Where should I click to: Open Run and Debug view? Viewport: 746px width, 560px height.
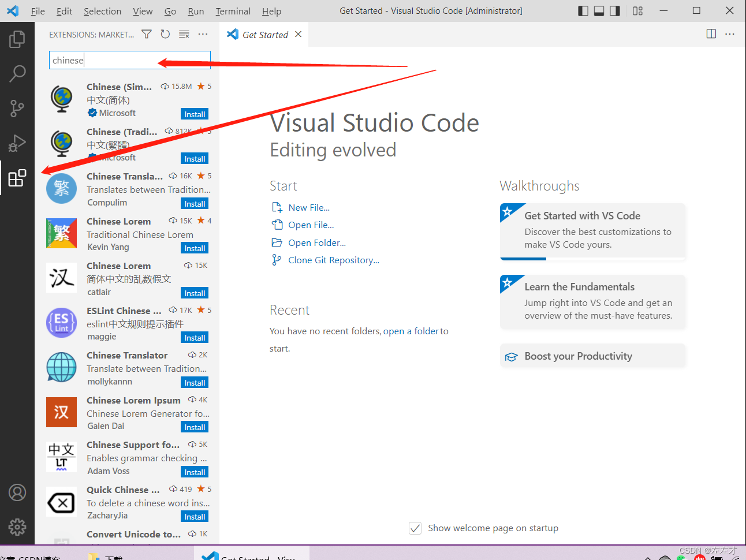pyautogui.click(x=17, y=143)
